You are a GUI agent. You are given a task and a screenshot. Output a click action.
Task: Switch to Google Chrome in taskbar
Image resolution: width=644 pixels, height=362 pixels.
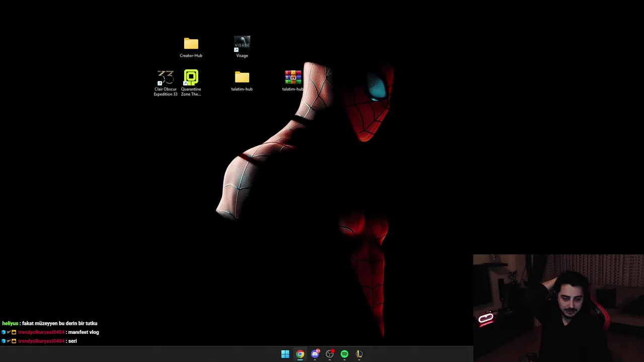(x=300, y=354)
